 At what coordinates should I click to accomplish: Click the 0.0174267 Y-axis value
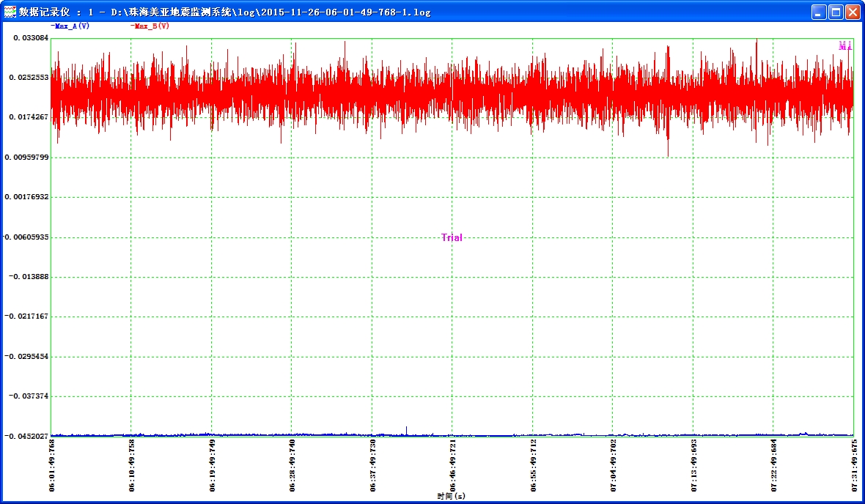(x=29, y=117)
